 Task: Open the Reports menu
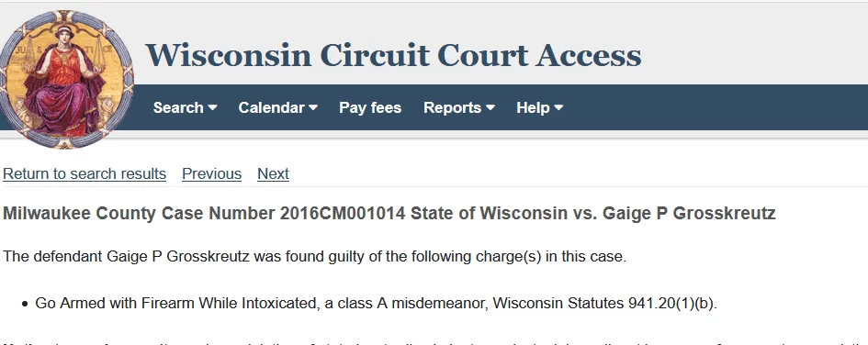tap(459, 107)
